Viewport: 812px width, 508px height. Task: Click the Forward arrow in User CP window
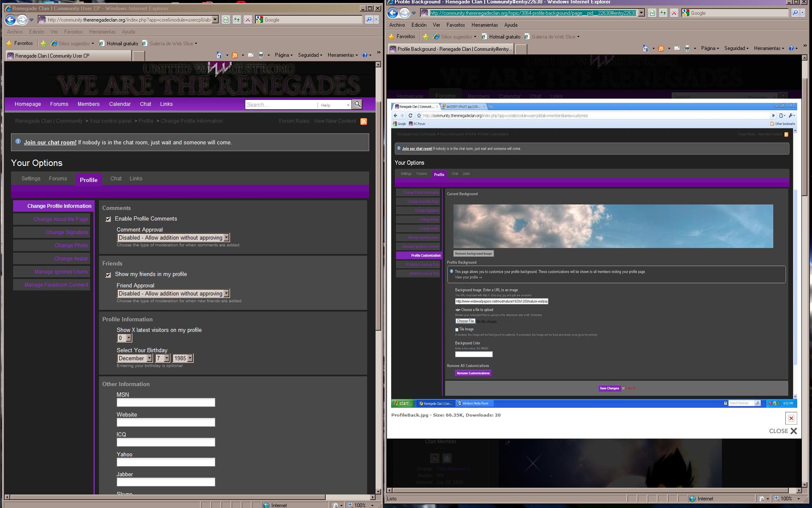point(22,19)
